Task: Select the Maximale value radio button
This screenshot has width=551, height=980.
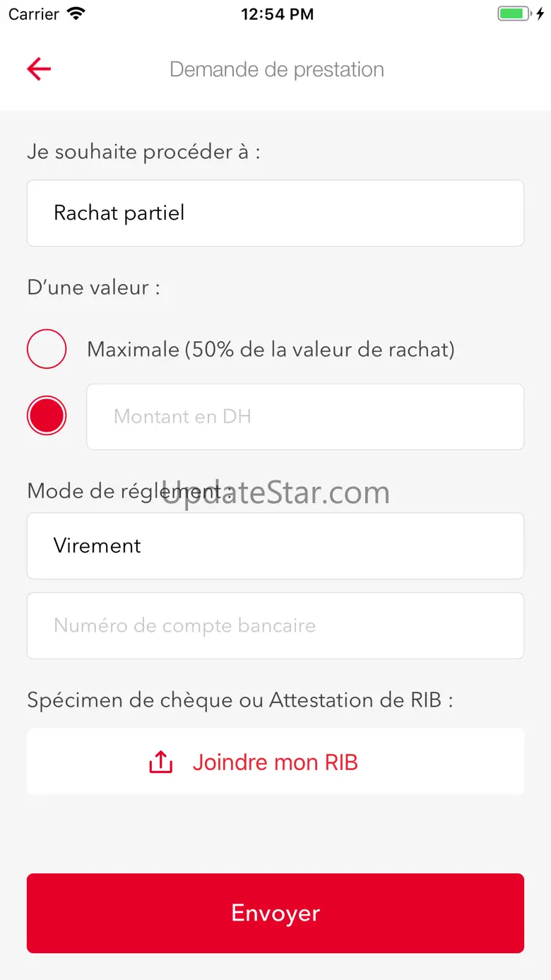Action: [47, 349]
